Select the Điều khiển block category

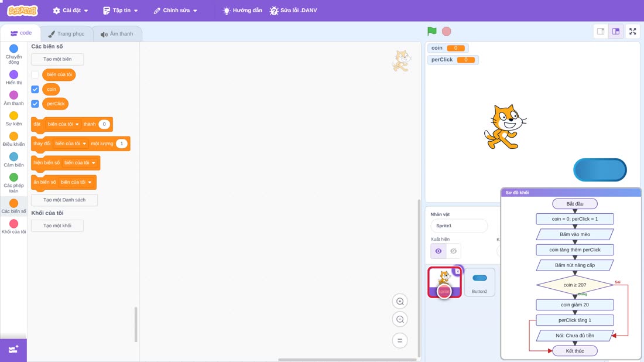pos(13,139)
